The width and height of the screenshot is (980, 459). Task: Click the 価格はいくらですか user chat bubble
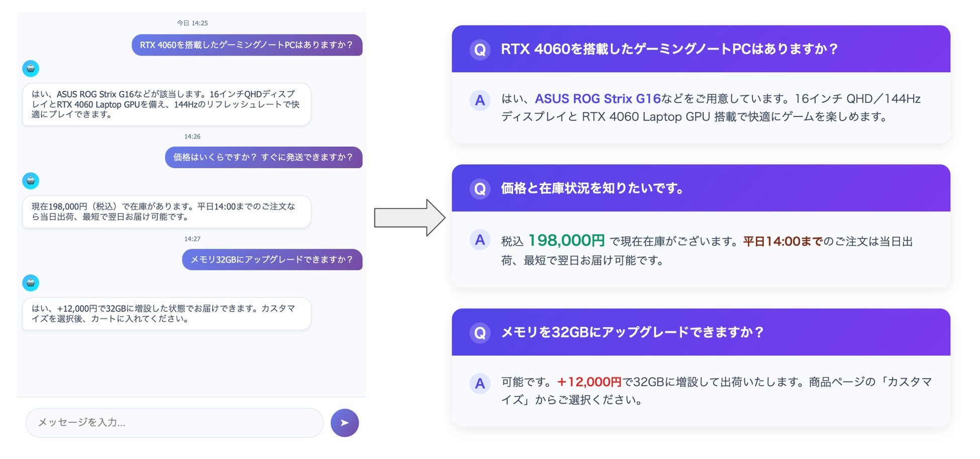click(x=263, y=157)
